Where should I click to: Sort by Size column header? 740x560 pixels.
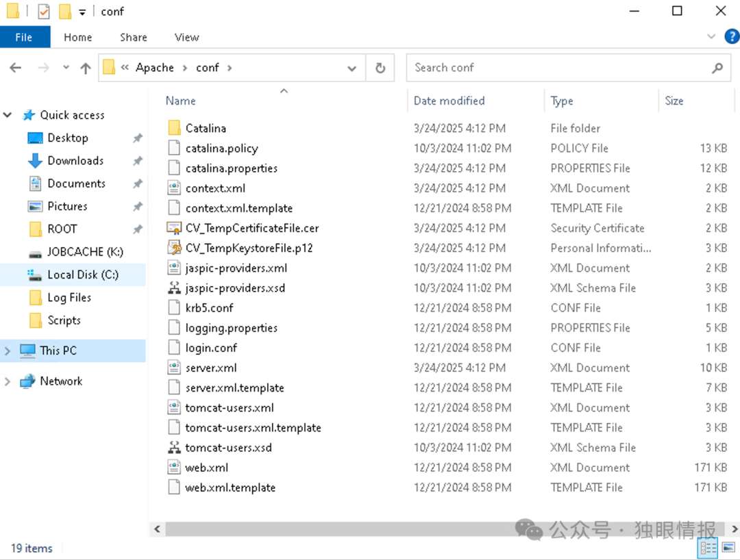696,101
